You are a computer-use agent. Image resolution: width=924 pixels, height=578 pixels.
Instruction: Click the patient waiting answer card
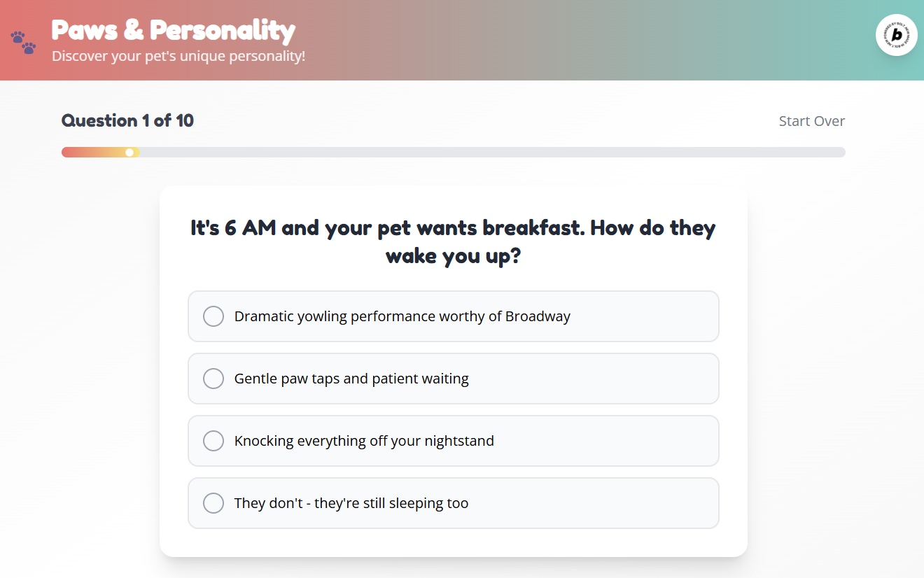coord(453,379)
